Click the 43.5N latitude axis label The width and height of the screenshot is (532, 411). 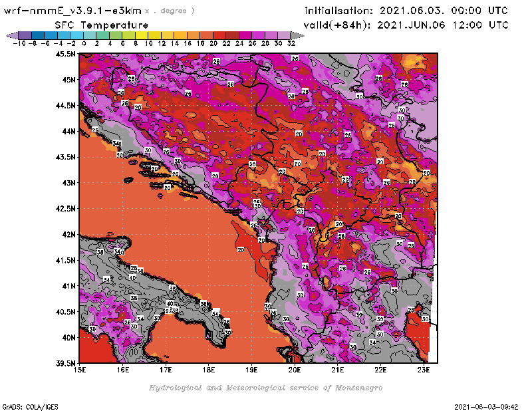(x=65, y=157)
